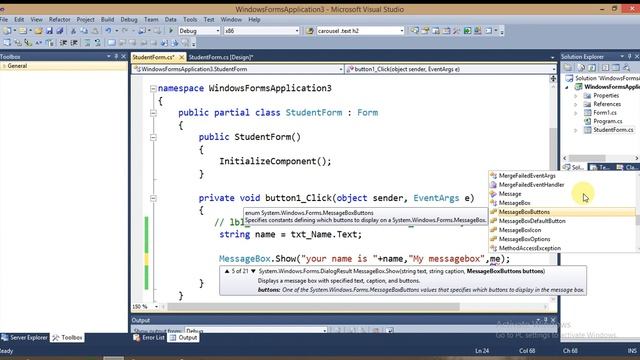
Task: Expand the Properties node in Solution Explorer
Action: 576,96
